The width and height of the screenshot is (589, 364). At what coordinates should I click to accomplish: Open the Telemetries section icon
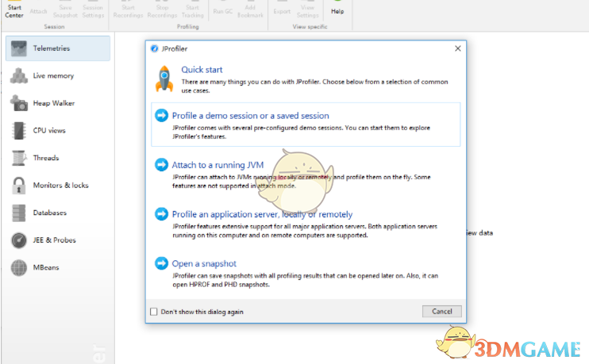tap(19, 48)
